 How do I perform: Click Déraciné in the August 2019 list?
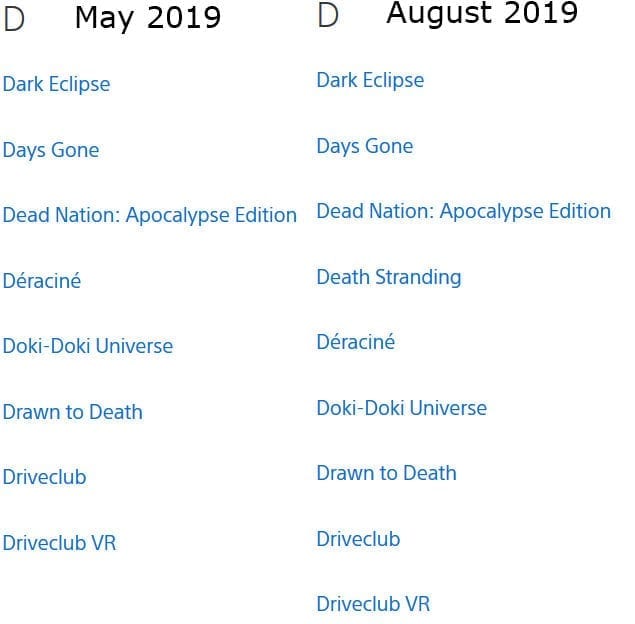click(x=356, y=342)
